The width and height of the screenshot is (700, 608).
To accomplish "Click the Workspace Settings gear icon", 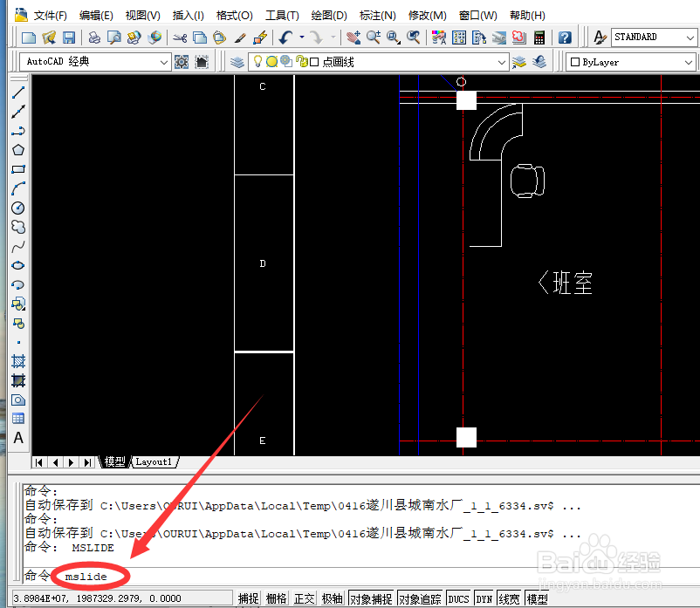I will pyautogui.click(x=182, y=62).
